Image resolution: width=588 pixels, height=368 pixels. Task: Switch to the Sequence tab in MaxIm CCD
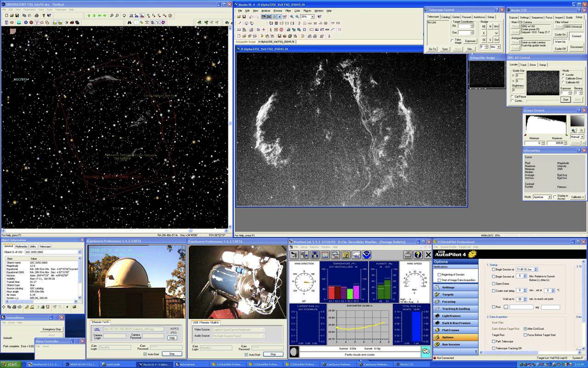coord(537,17)
